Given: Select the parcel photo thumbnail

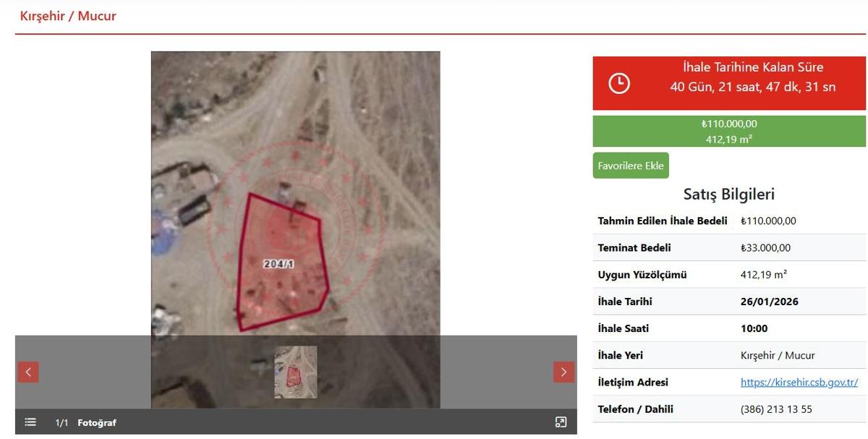Looking at the screenshot, I should click(x=295, y=372).
